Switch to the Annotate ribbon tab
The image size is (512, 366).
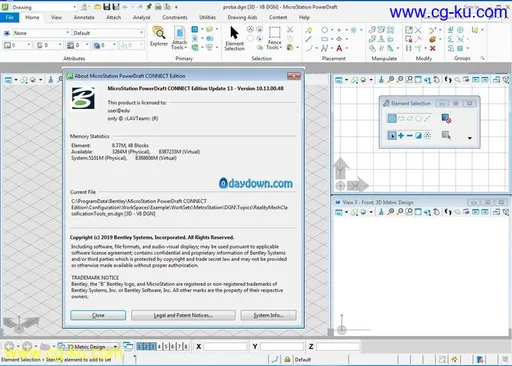84,17
